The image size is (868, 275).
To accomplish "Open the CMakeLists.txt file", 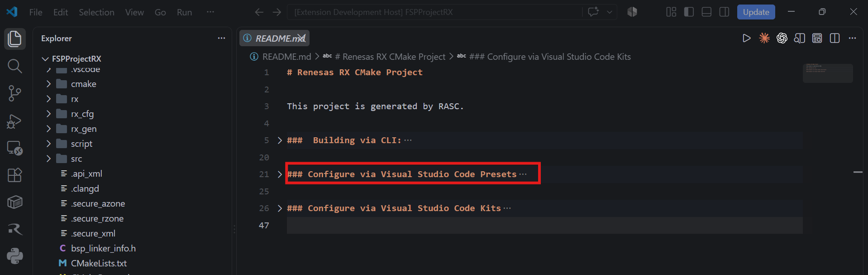I will point(99,263).
